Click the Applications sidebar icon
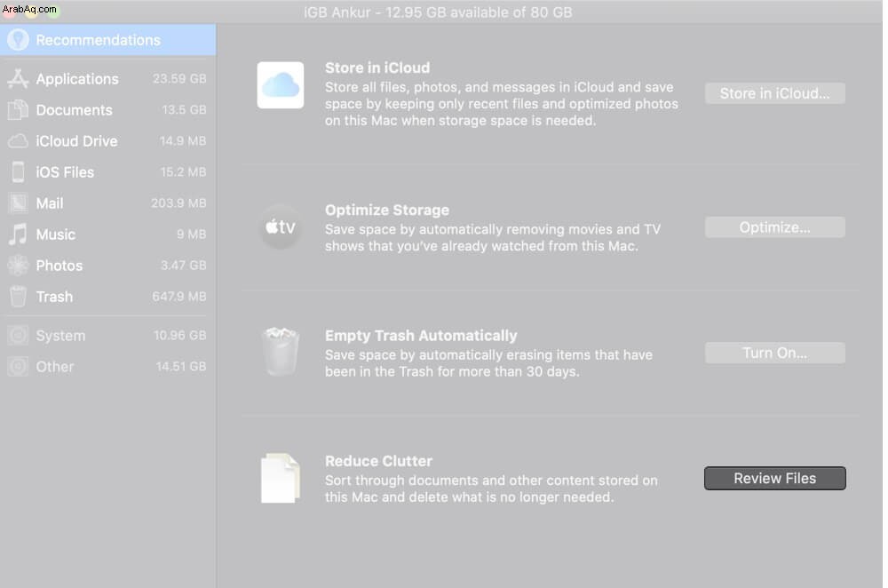888x588 pixels. pos(18,79)
